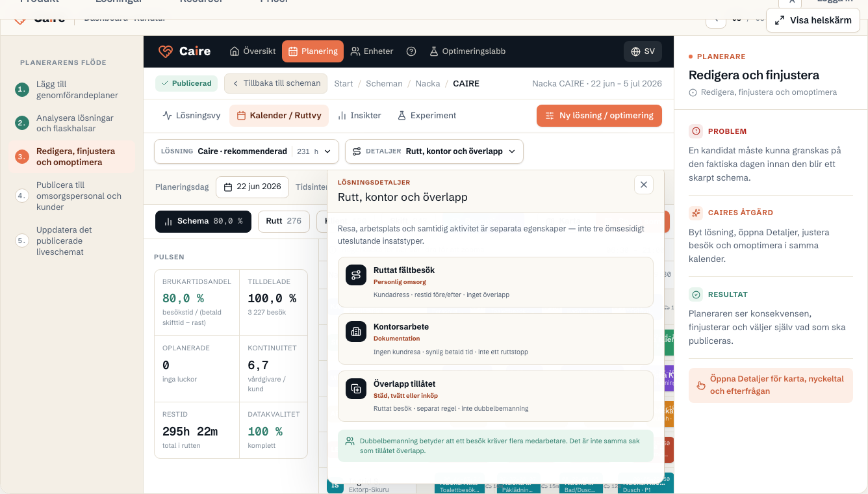The width and height of the screenshot is (868, 494).
Task: Click the people icon in the Dubbelbemanning note
Action: [x=350, y=441]
